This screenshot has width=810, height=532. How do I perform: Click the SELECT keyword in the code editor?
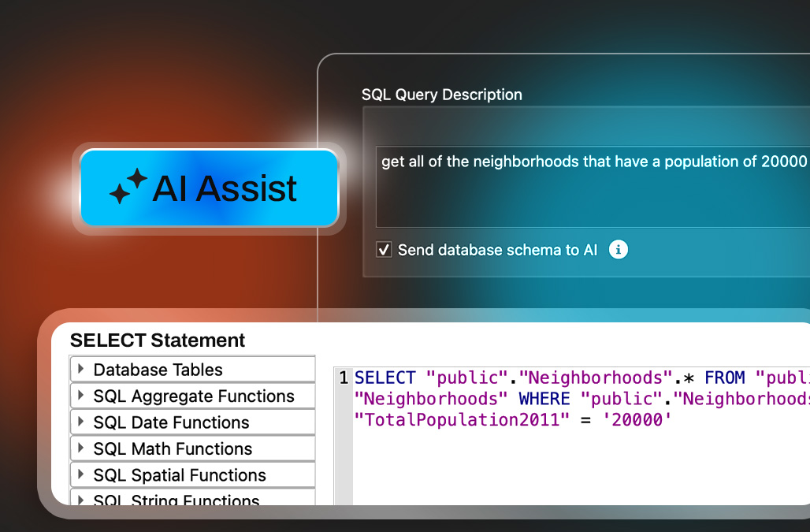(385, 378)
